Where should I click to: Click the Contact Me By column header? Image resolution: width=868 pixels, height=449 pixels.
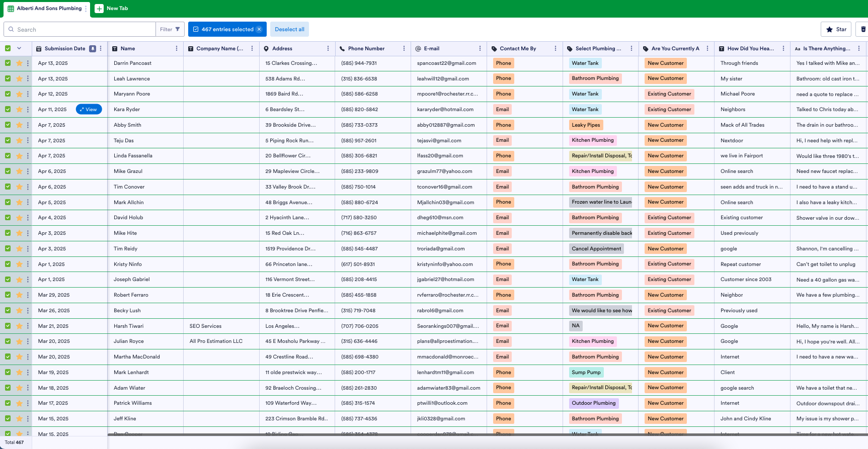[x=518, y=49]
